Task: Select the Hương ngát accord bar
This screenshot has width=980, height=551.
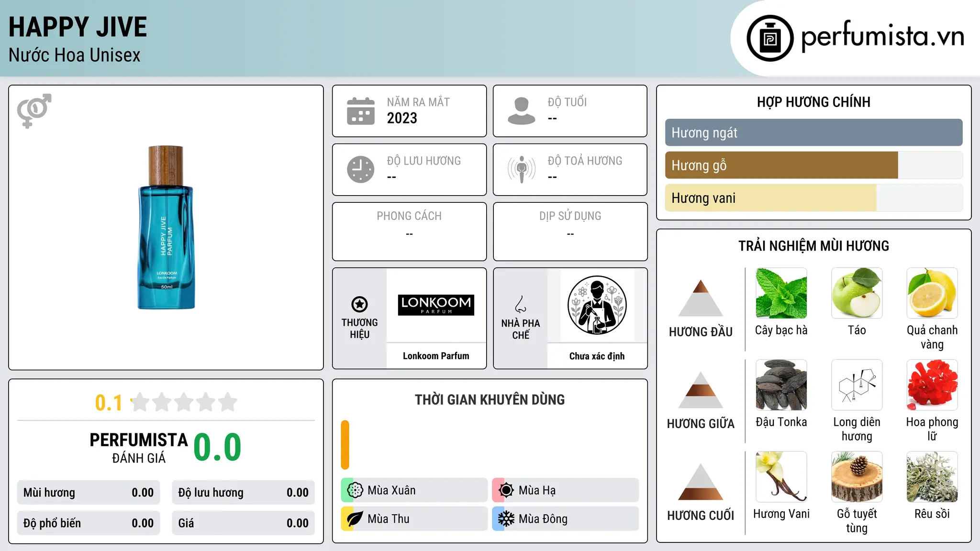Action: [x=813, y=132]
